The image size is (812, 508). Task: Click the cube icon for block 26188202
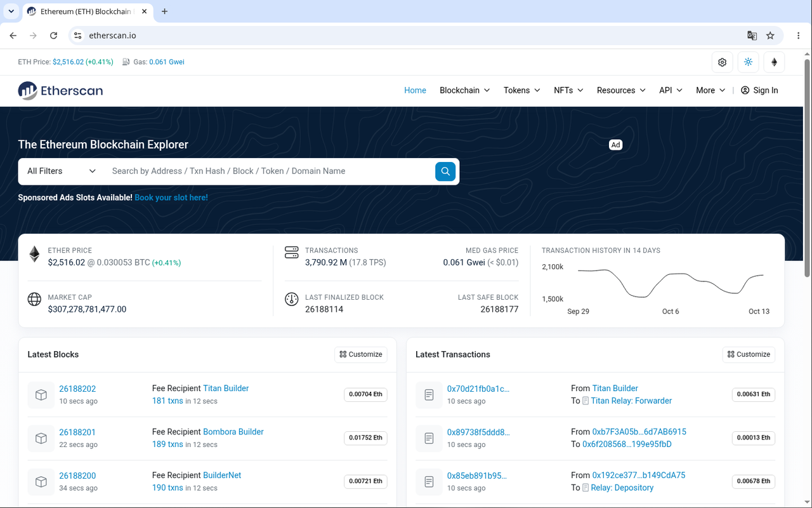click(41, 395)
